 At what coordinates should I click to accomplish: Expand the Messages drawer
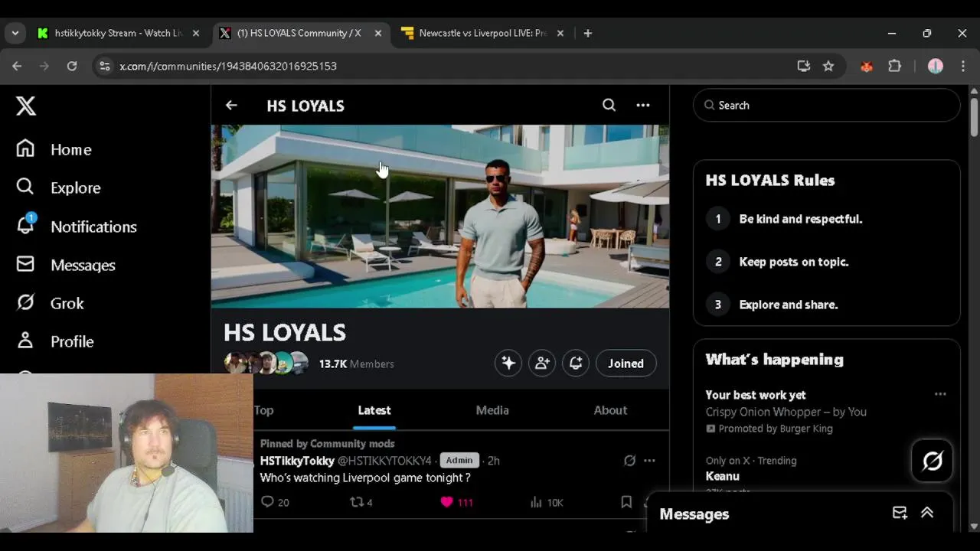tap(927, 514)
